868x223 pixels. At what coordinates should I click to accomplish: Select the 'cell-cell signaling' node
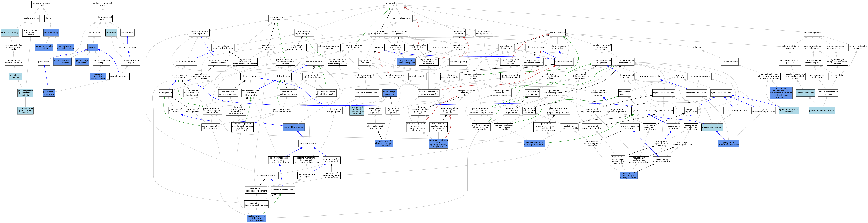[x=458, y=62]
